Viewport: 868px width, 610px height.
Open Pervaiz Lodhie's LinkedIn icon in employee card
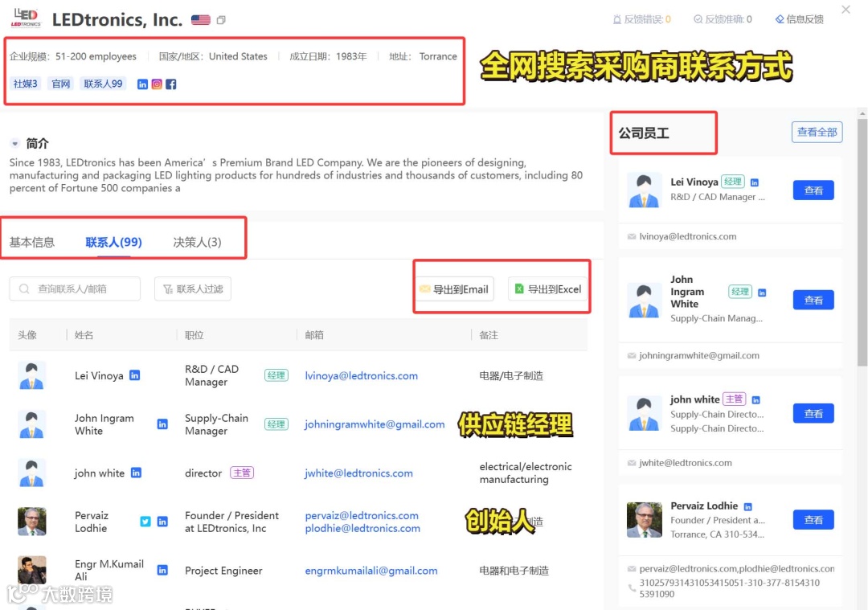point(748,506)
